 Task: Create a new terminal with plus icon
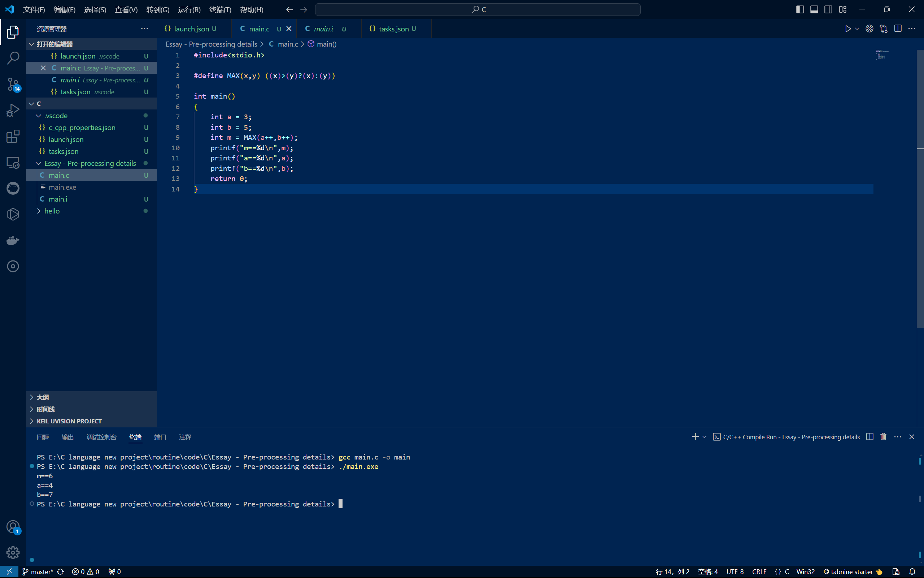695,437
